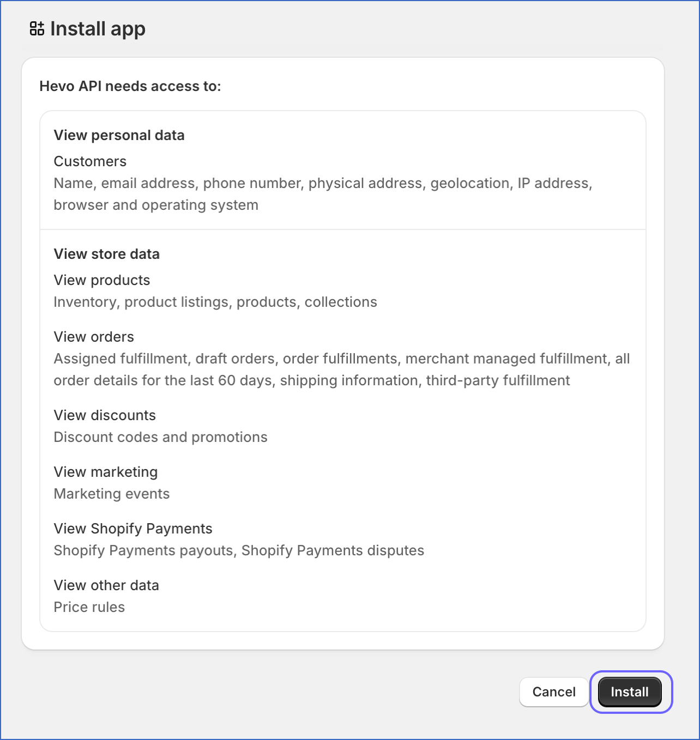Click the inventory and product listings description
Viewport: 700px width, 740px height.
215,302
